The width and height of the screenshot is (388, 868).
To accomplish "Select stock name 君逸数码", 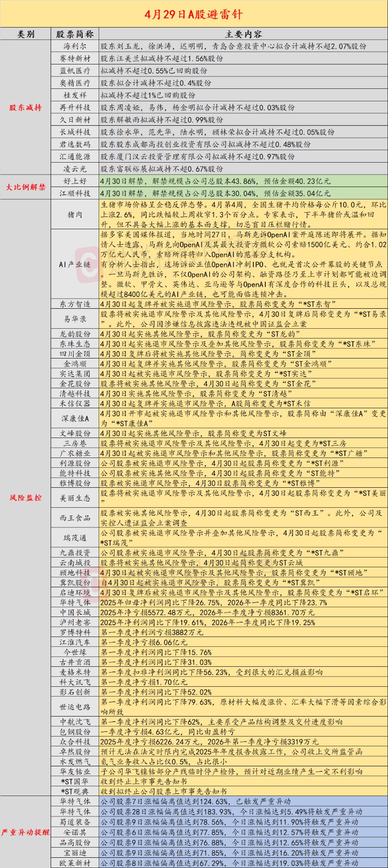I will click(75, 144).
